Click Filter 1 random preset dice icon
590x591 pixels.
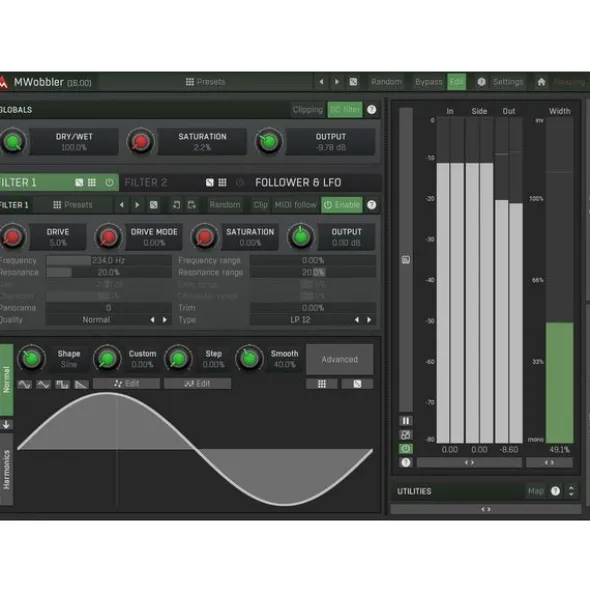(153, 205)
